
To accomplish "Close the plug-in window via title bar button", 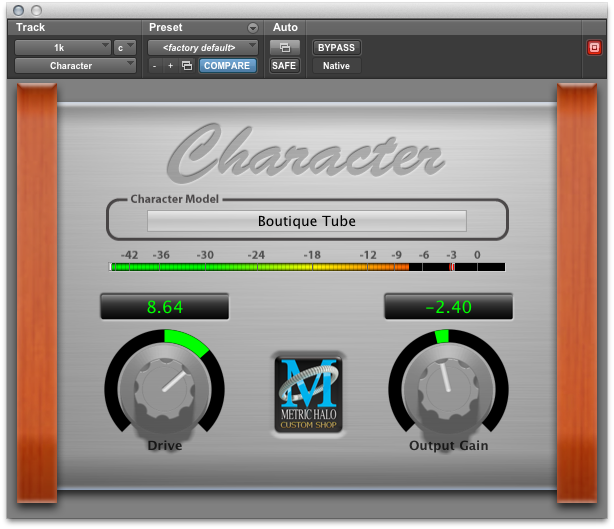I will coord(18,10).
